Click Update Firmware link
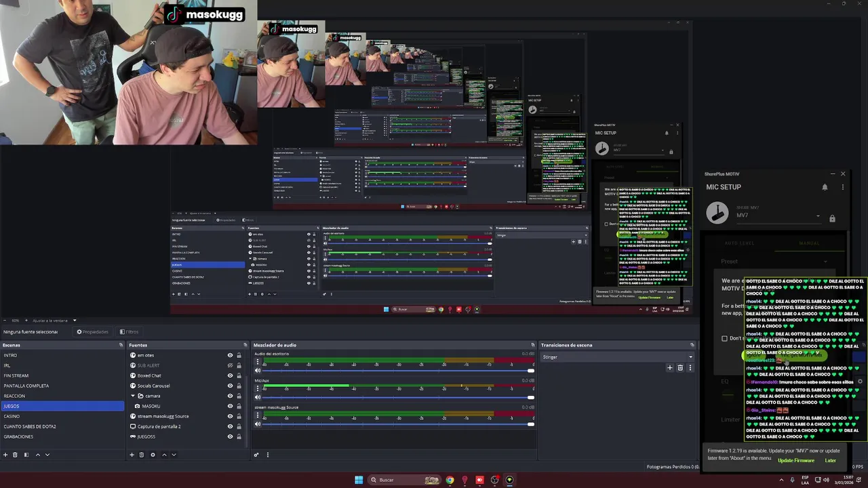Image resolution: width=868 pixels, height=488 pixels. pos(795,460)
